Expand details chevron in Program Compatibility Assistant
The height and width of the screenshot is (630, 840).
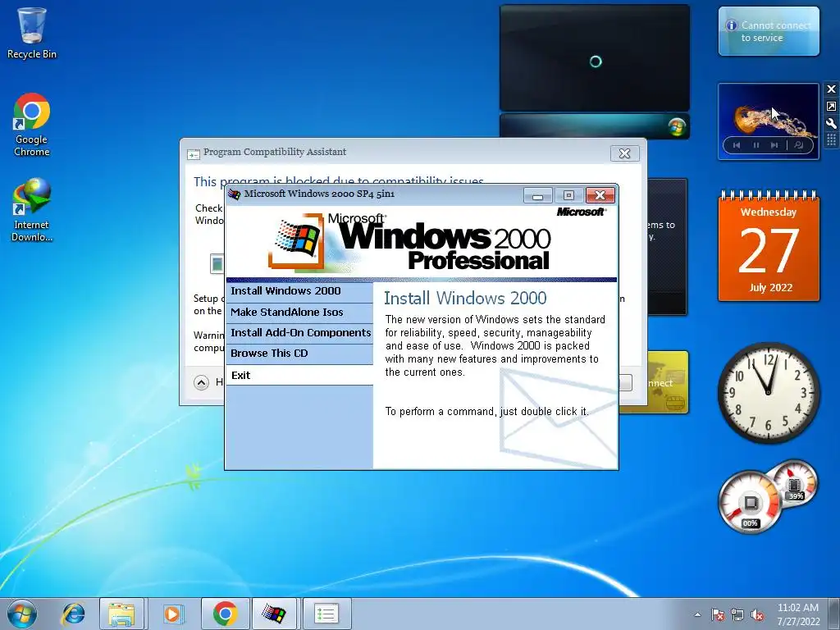point(202,382)
